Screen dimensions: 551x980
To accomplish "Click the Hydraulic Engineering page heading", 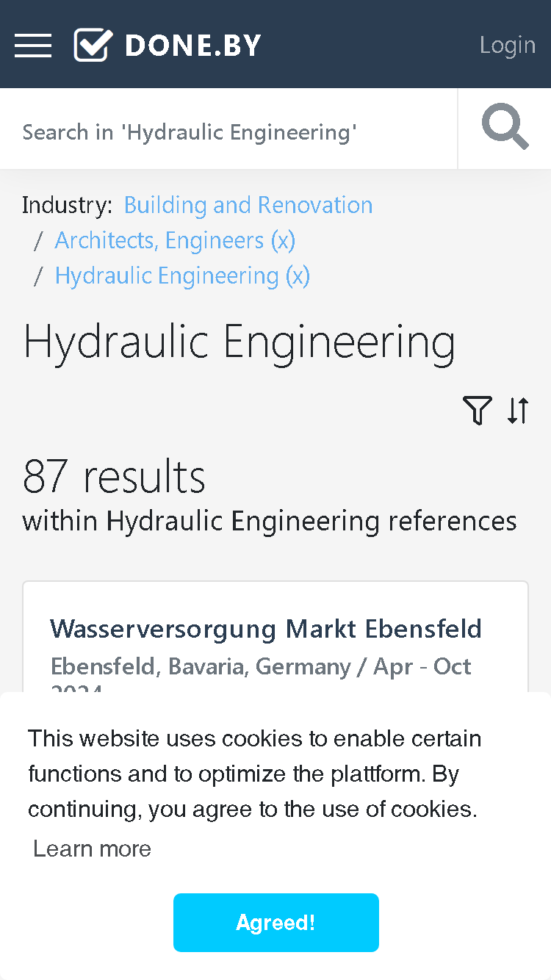I will (x=240, y=342).
